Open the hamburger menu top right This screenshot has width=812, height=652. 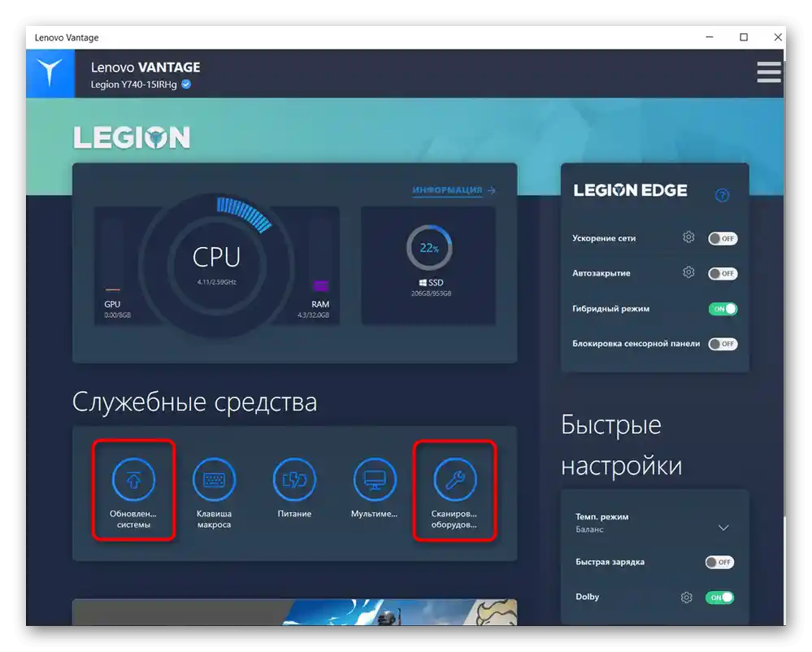click(x=768, y=72)
